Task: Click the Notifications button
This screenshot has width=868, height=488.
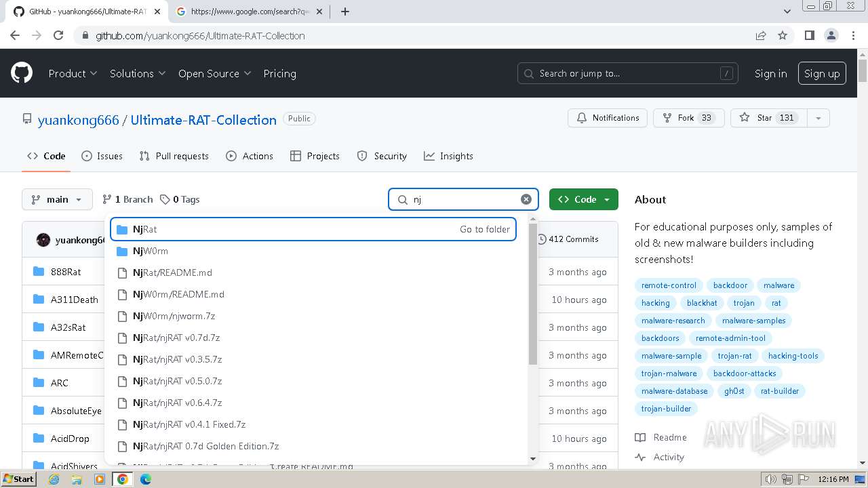Action: 608,118
